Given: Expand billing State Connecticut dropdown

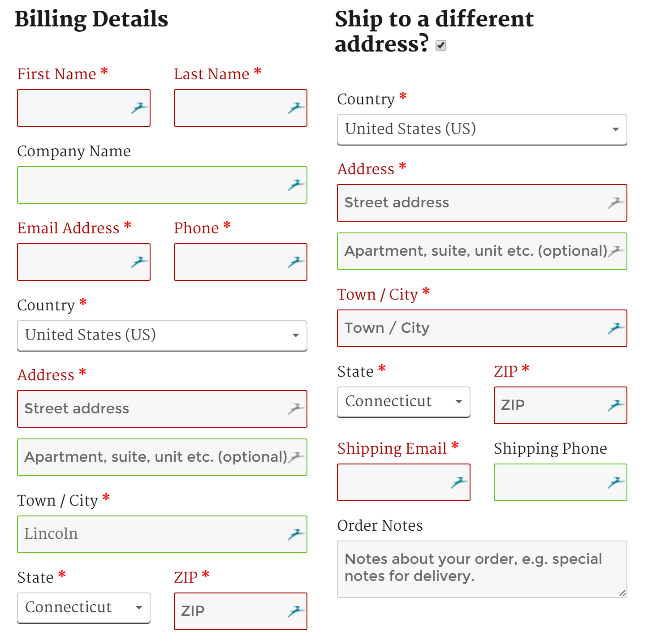Looking at the screenshot, I should point(84,608).
